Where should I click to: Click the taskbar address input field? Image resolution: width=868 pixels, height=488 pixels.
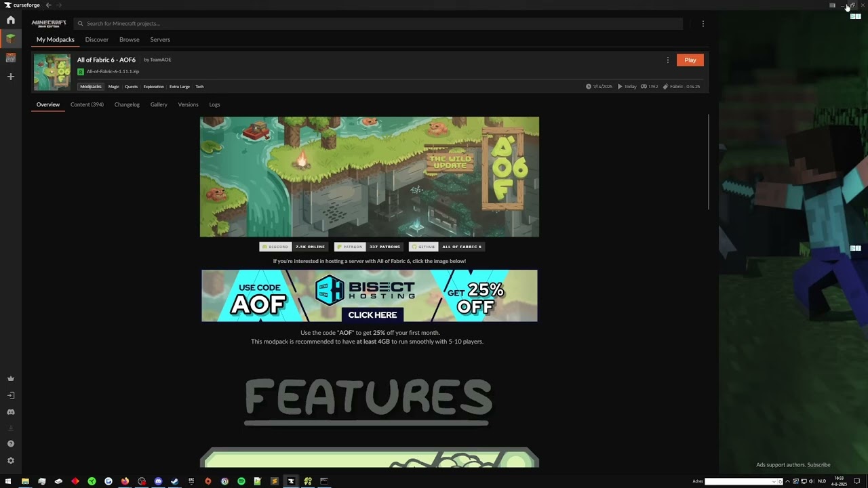pos(738,481)
